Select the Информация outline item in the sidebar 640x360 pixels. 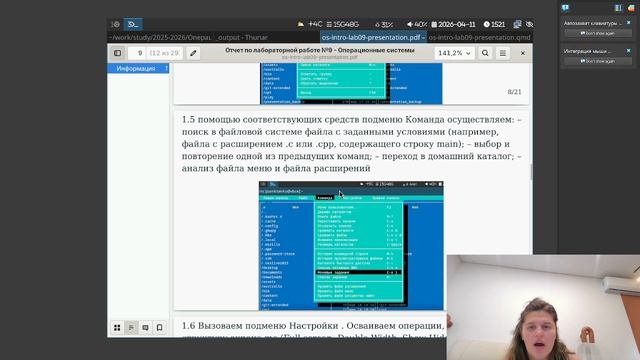tap(138, 69)
